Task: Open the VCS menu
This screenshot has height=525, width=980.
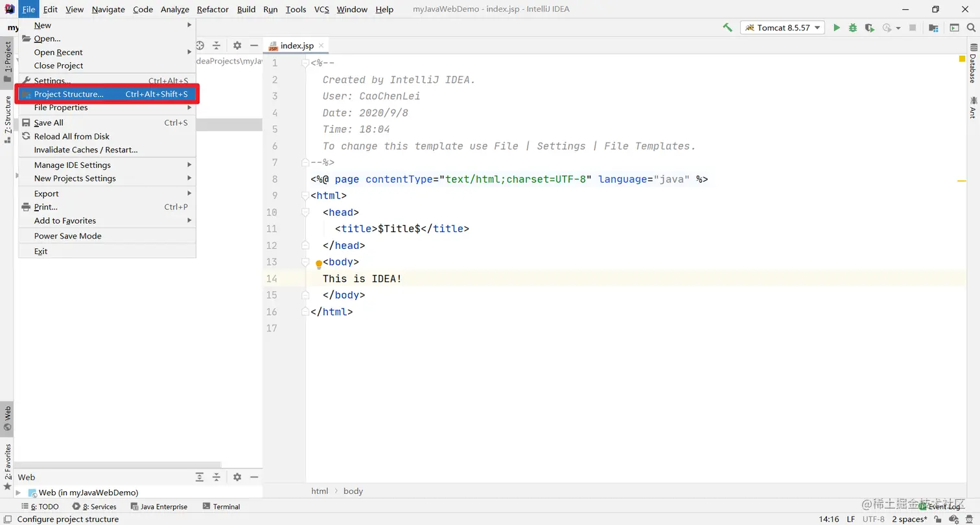Action: (x=321, y=9)
